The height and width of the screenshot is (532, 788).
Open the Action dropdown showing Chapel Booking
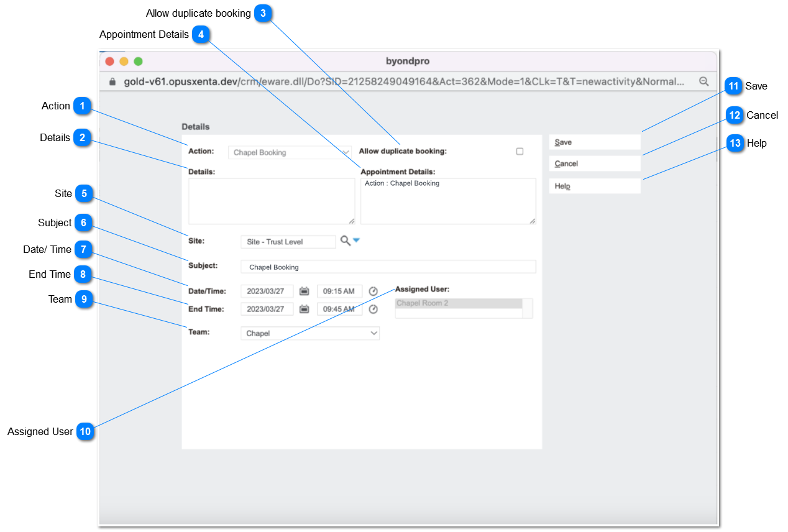point(290,152)
